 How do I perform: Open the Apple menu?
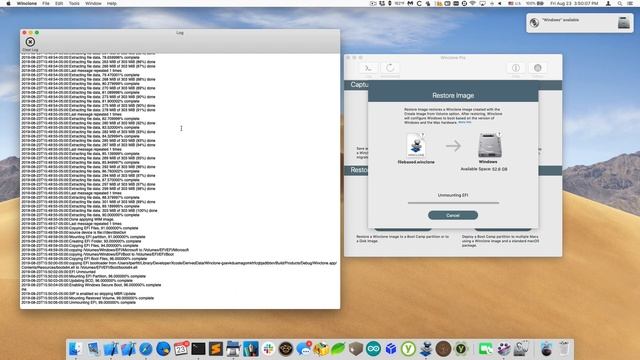8,3
